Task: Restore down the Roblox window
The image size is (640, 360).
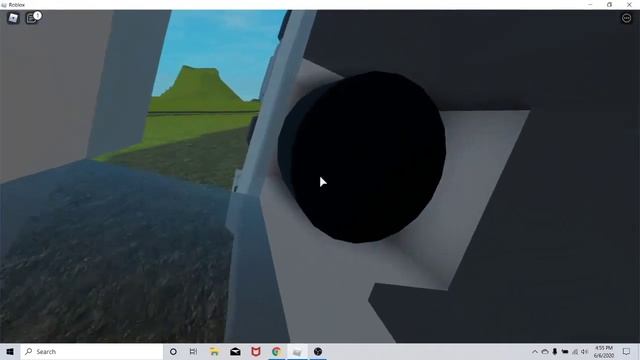Action: (x=609, y=4)
